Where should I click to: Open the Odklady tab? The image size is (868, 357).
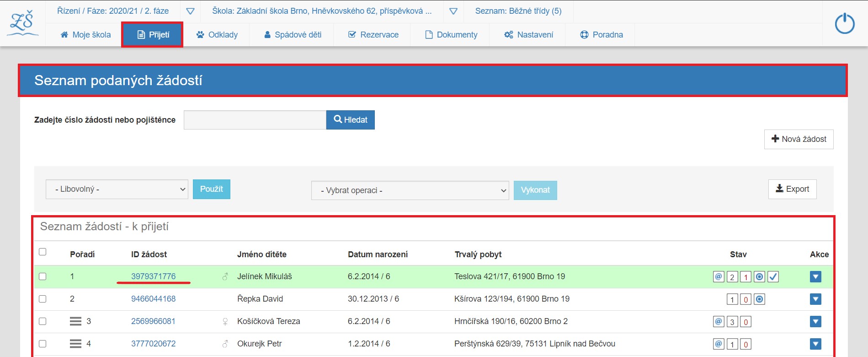coord(217,35)
